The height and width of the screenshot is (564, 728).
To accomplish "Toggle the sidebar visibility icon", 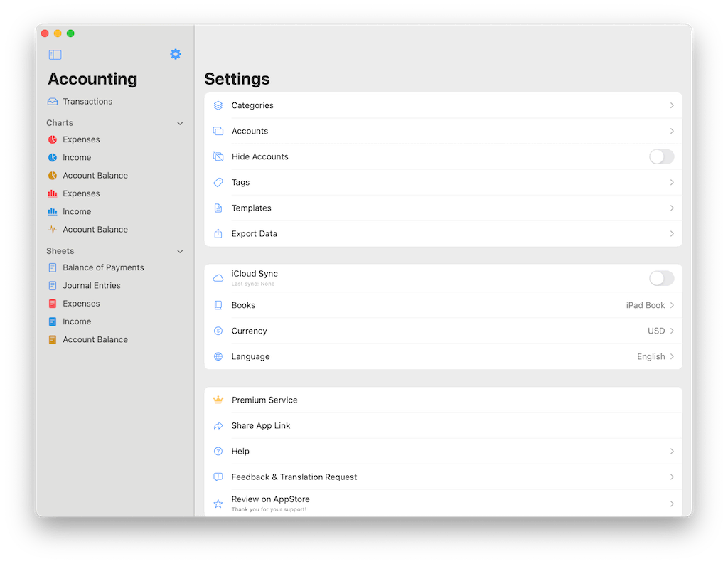I will click(x=55, y=54).
